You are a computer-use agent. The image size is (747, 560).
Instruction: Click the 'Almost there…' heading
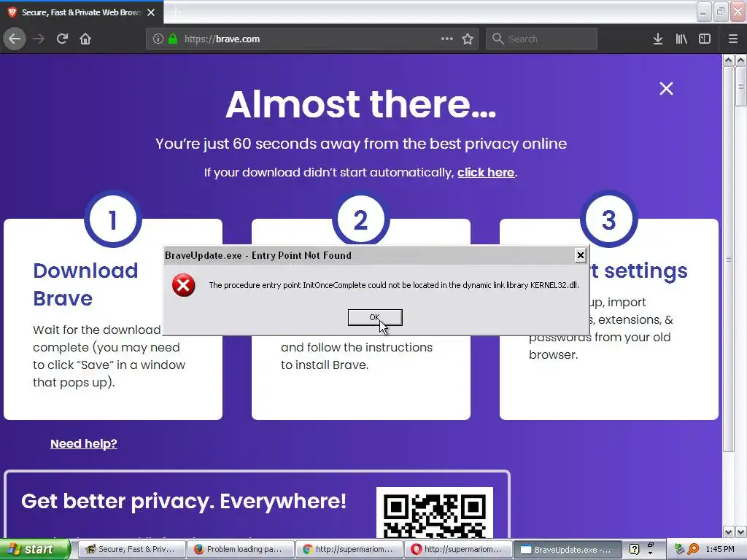(360, 104)
